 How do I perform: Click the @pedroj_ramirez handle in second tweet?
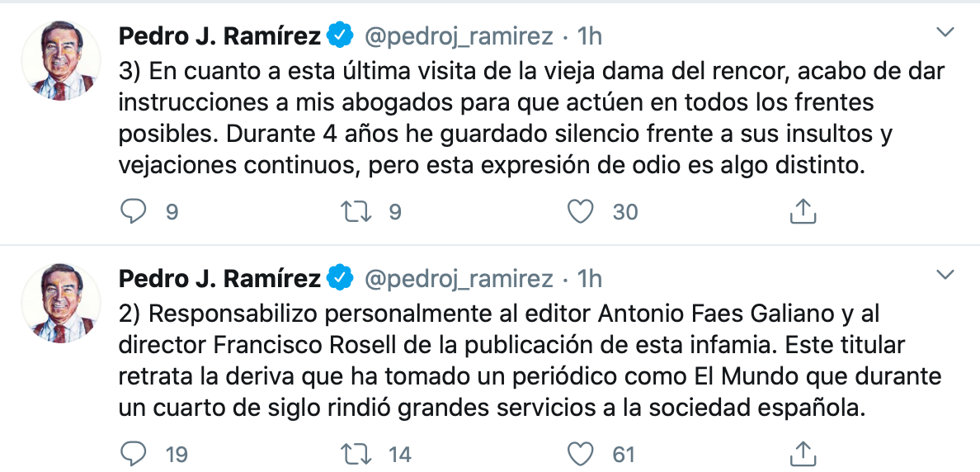pyautogui.click(x=459, y=278)
